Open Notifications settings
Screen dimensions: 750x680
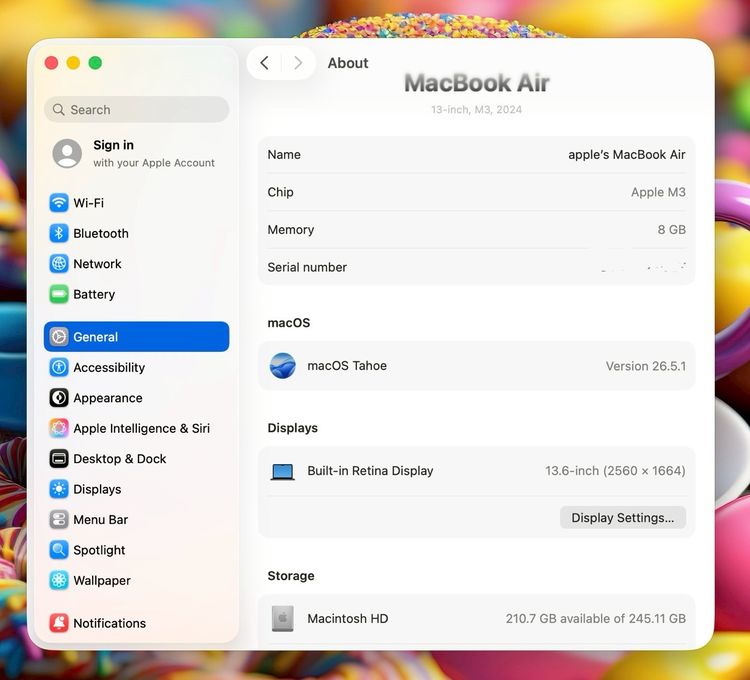click(136, 623)
